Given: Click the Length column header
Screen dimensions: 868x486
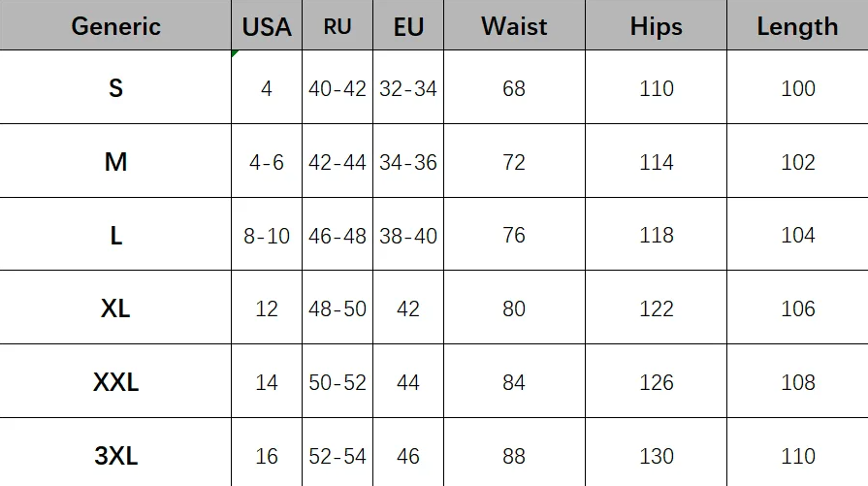Looking at the screenshot, I should coord(797,26).
